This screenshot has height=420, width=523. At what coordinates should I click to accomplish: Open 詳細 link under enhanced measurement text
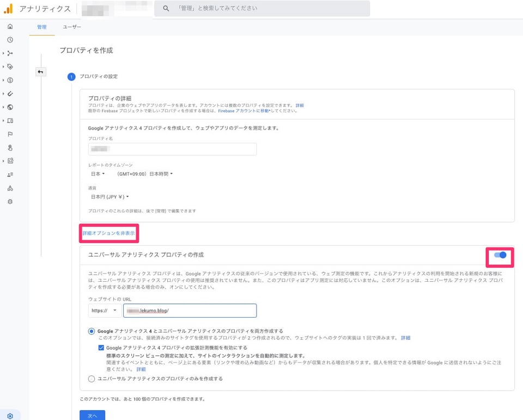[x=141, y=369]
